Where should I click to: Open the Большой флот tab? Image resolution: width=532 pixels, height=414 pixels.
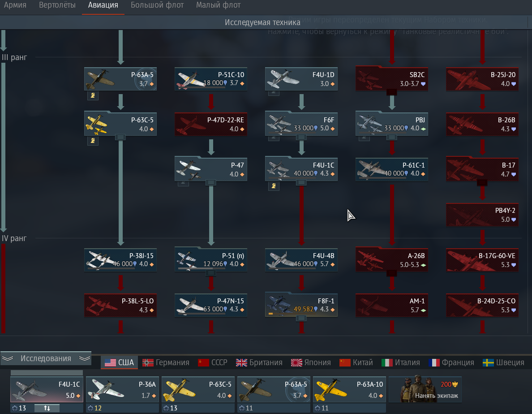coord(157,5)
